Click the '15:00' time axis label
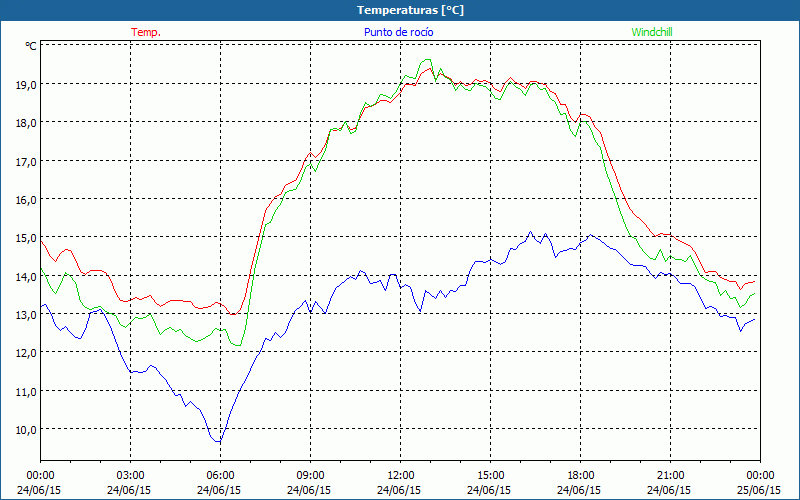Image resolution: width=800 pixels, height=500 pixels. coord(490,476)
